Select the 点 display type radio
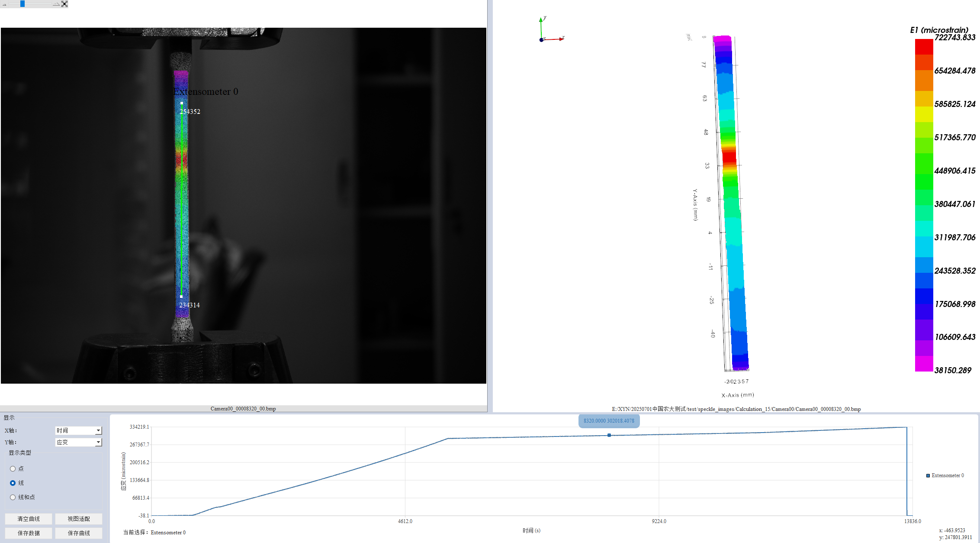Viewport: 980px width, 543px height. (13, 469)
